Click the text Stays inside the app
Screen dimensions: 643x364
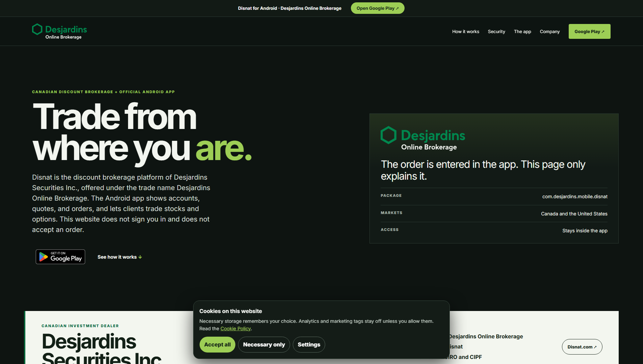585,231
